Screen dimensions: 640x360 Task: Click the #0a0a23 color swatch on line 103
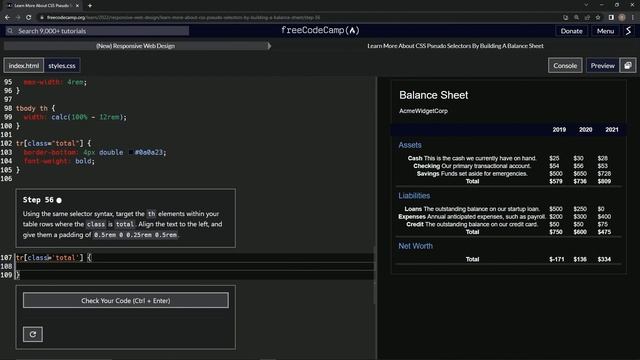coord(131,152)
